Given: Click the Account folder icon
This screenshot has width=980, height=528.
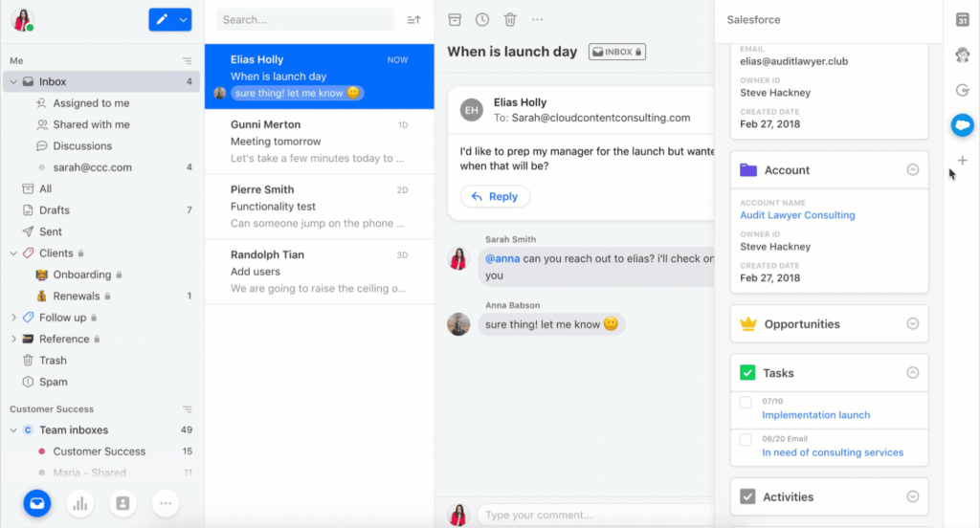Looking at the screenshot, I should point(748,170).
